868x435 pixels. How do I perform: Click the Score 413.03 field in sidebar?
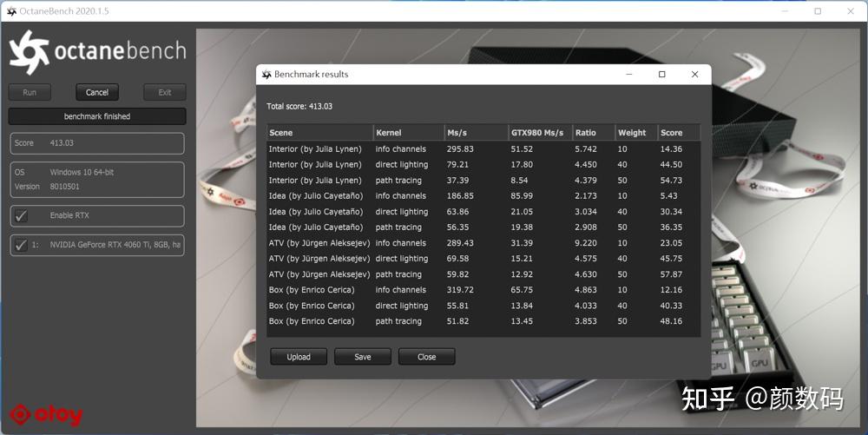[97, 143]
